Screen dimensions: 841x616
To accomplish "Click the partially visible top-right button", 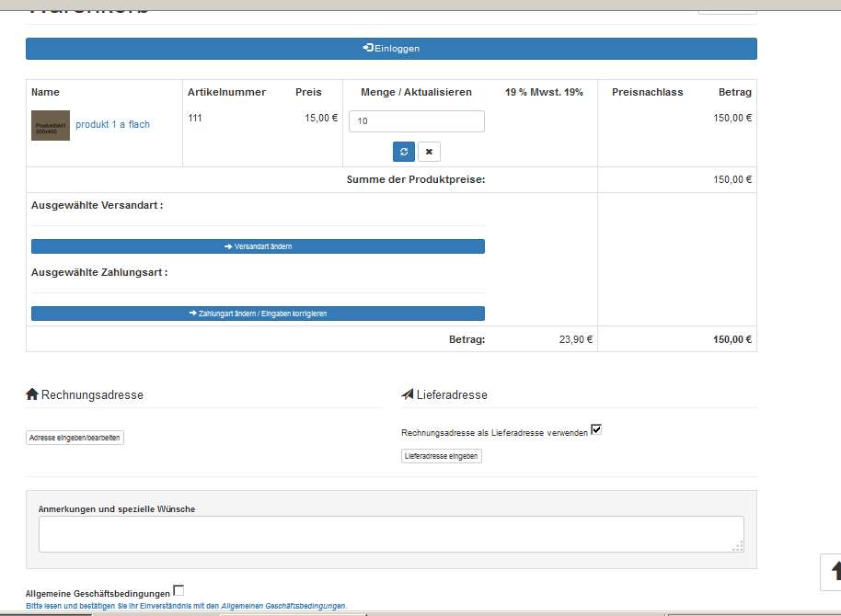I will pyautogui.click(x=727, y=8).
